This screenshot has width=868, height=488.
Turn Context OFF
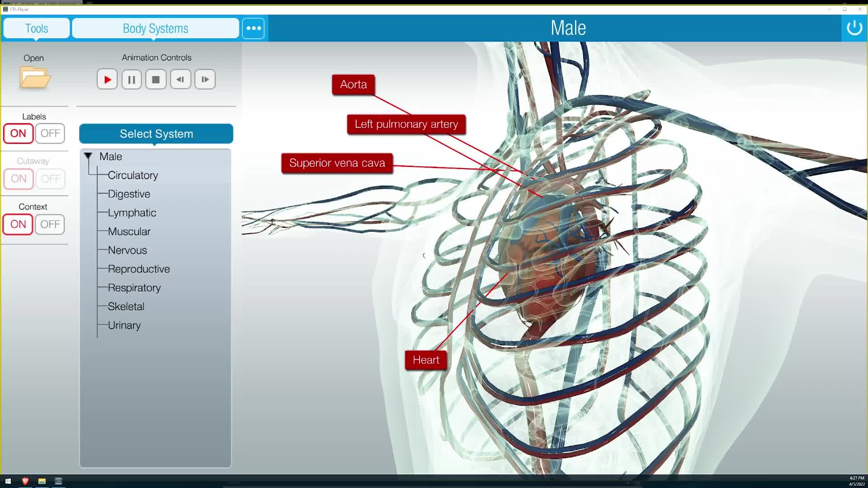pyautogui.click(x=50, y=224)
